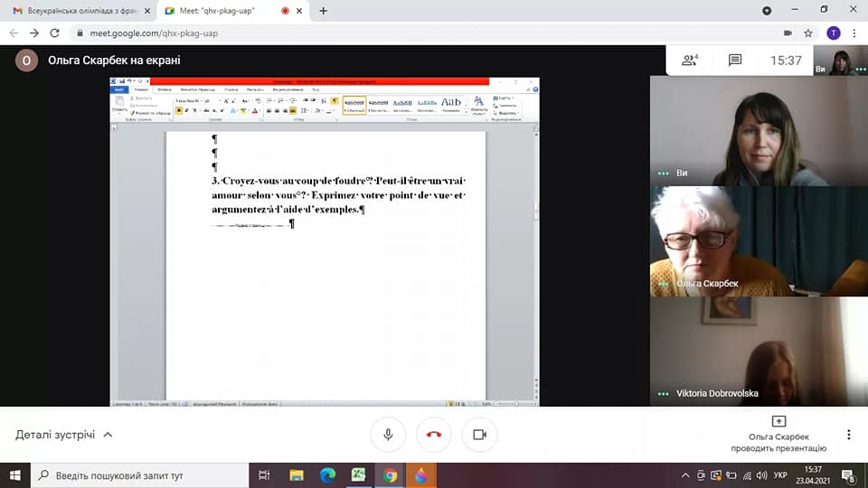Open the participants list icon
The width and height of the screenshot is (868, 488).
pyautogui.click(x=690, y=61)
